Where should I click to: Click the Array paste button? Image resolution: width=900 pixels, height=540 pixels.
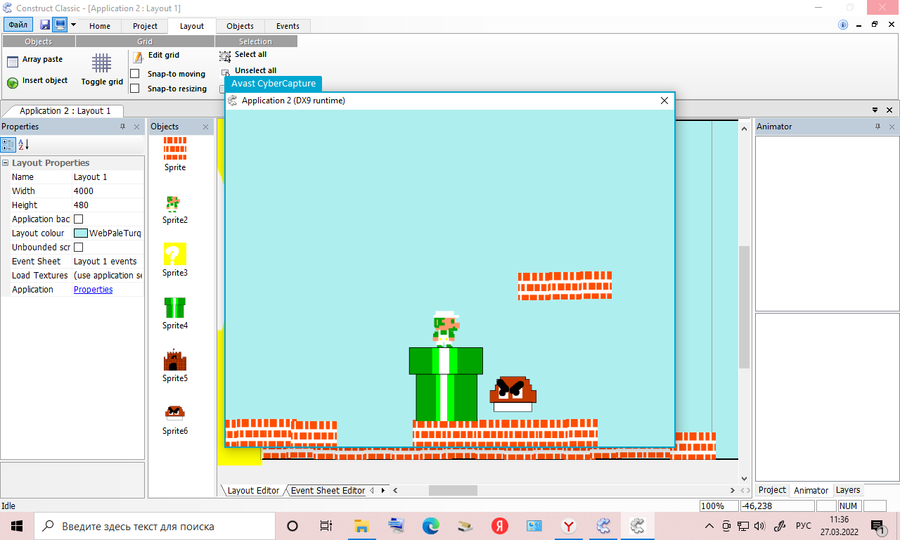[x=35, y=60]
